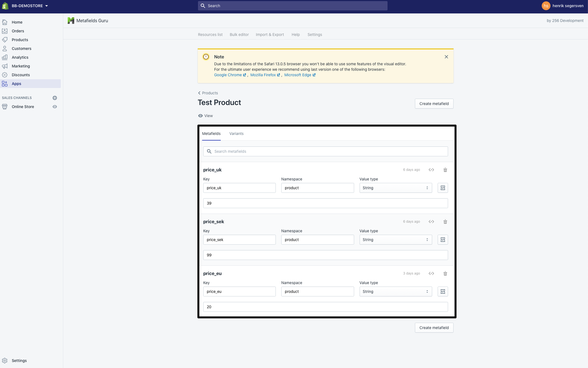Switch to the Variants tab
Viewport: 588px width, 368px height.
[236, 134]
